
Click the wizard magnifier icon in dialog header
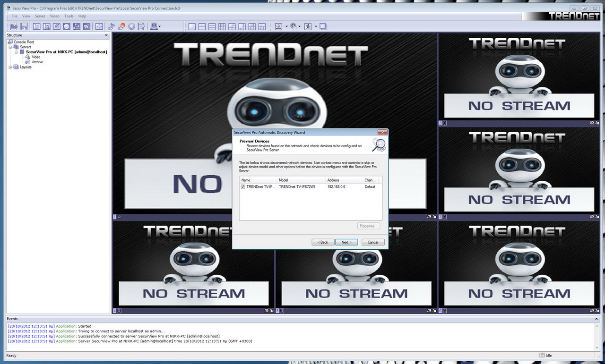pyautogui.click(x=378, y=144)
